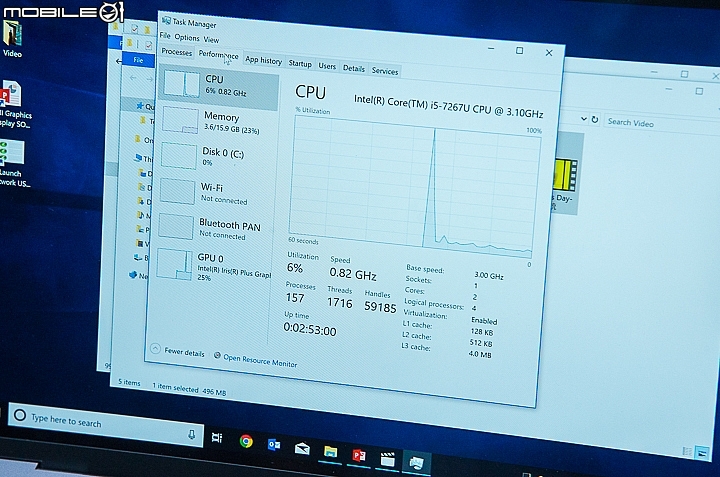The height and width of the screenshot is (477, 720).
Task: Click the Base speed value 3.00 GHz
Action: coord(489,276)
